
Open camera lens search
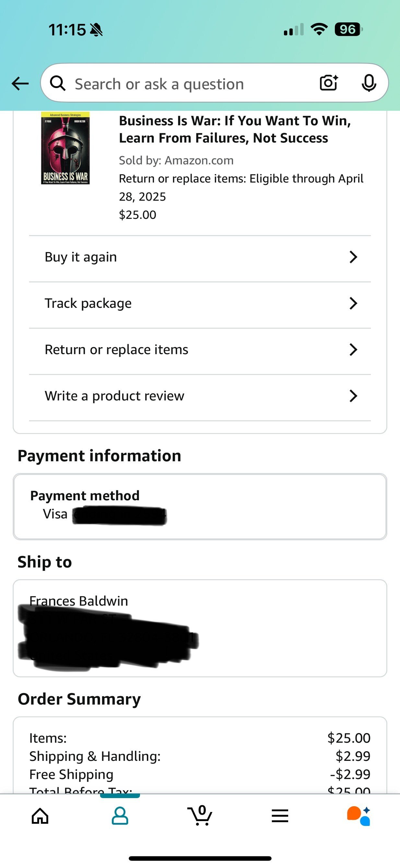[x=328, y=83]
